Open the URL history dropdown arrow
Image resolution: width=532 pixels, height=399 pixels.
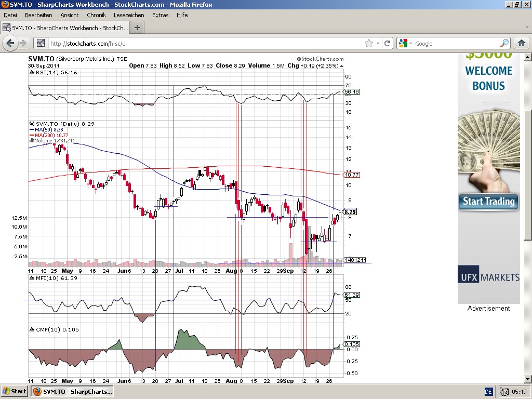coord(378,44)
